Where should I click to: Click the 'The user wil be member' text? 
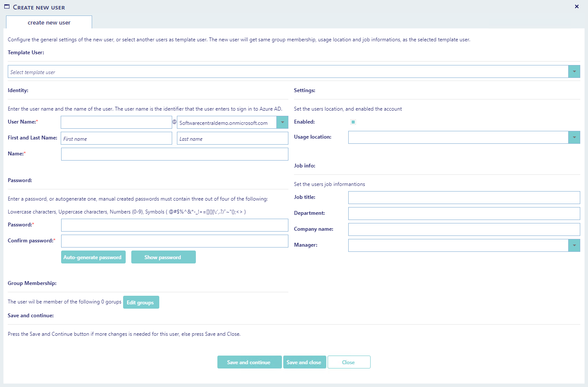pos(65,302)
